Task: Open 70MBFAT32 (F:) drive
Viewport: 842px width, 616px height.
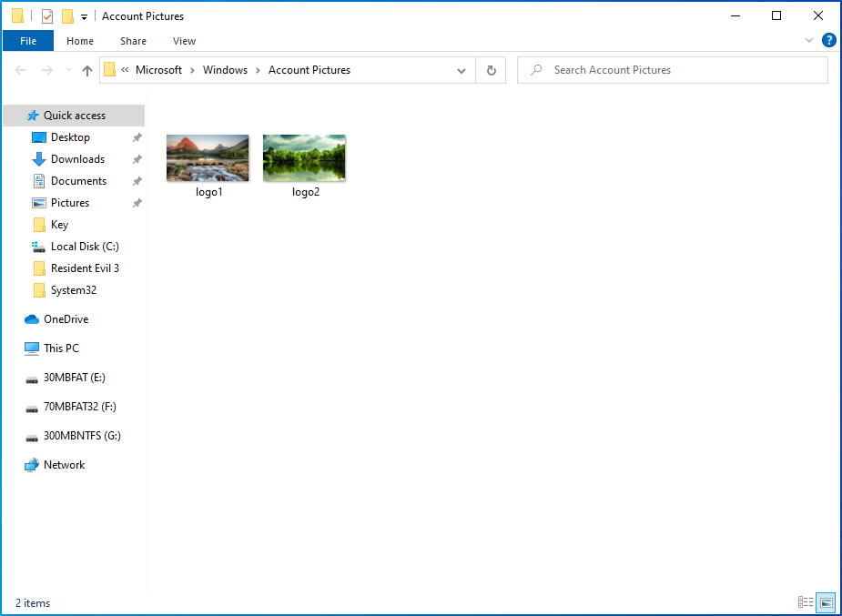Action: click(x=79, y=407)
